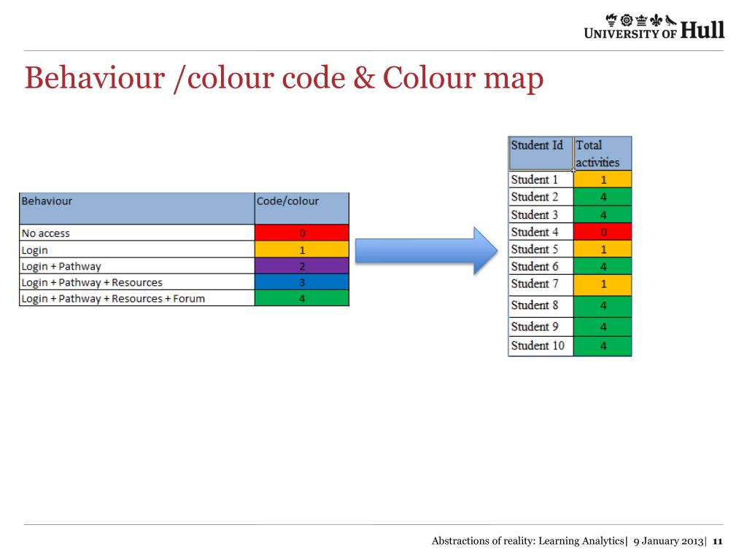
Task: Select the 'Student 1' row label
Action: [x=541, y=179]
